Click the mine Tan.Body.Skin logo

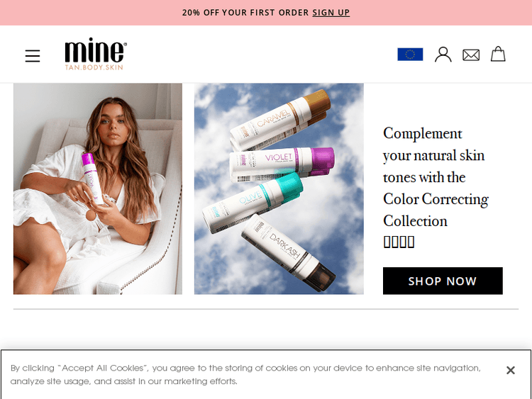point(96,54)
